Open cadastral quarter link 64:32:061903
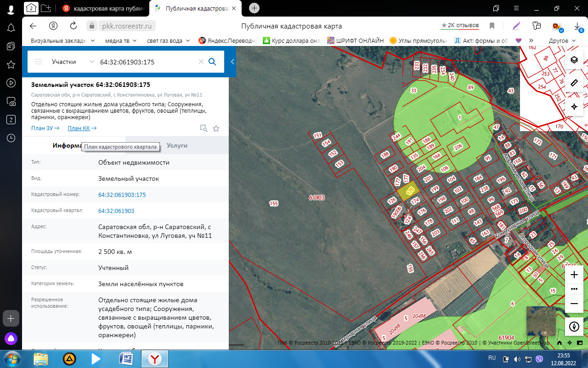Image resolution: width=588 pixels, height=368 pixels. [x=116, y=211]
